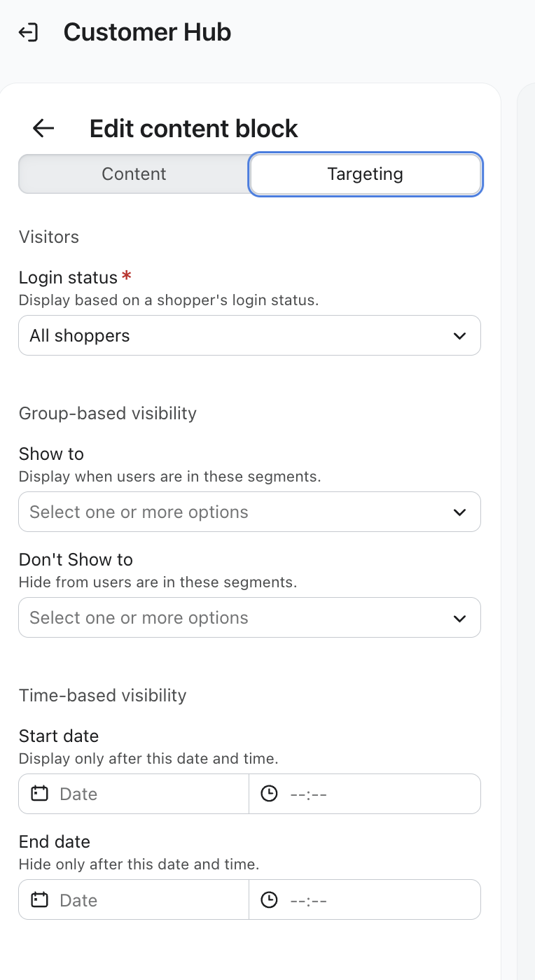Image resolution: width=535 pixels, height=980 pixels.
Task: Click the Start date clock icon
Action: click(x=269, y=794)
